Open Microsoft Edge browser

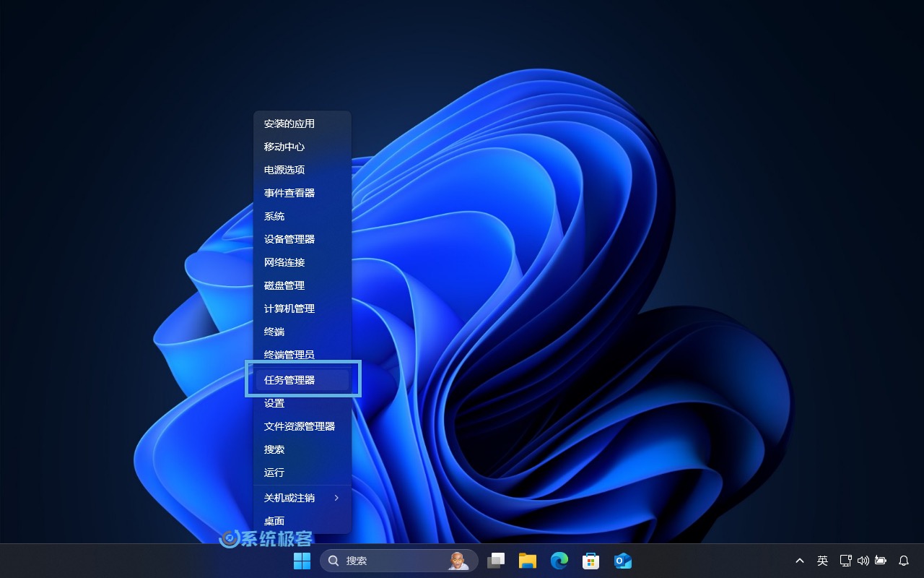(559, 561)
